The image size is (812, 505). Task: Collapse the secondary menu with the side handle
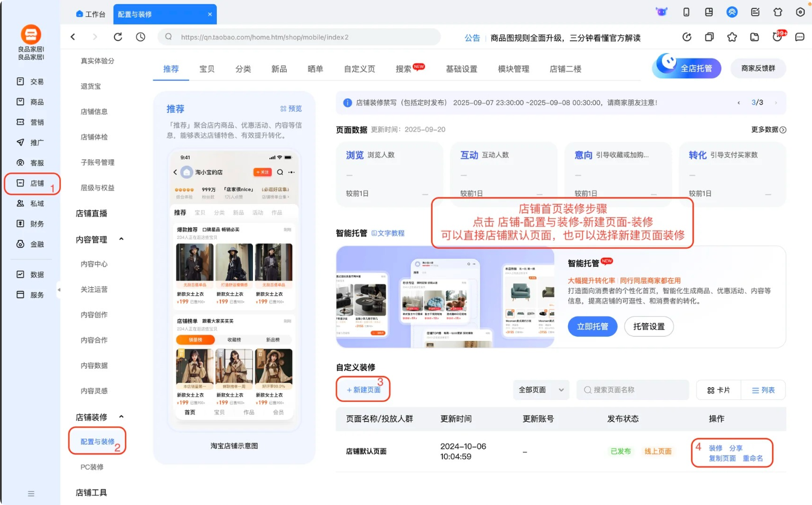coord(59,290)
